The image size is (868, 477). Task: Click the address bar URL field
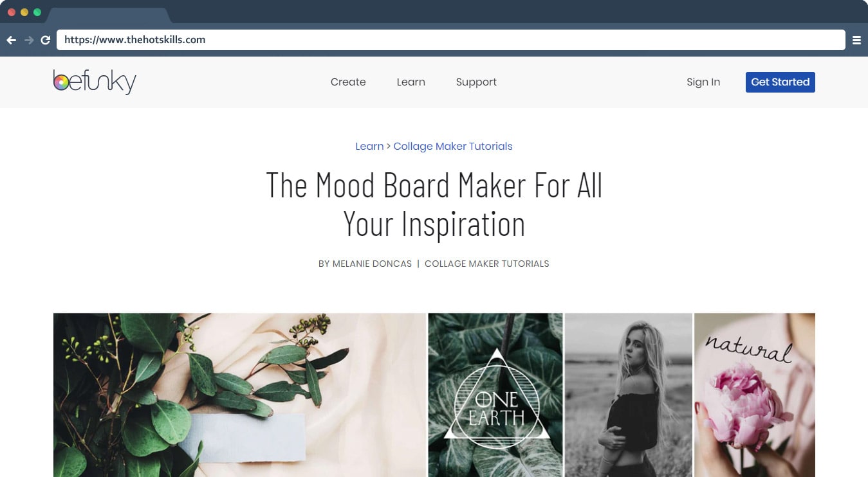[x=451, y=40]
